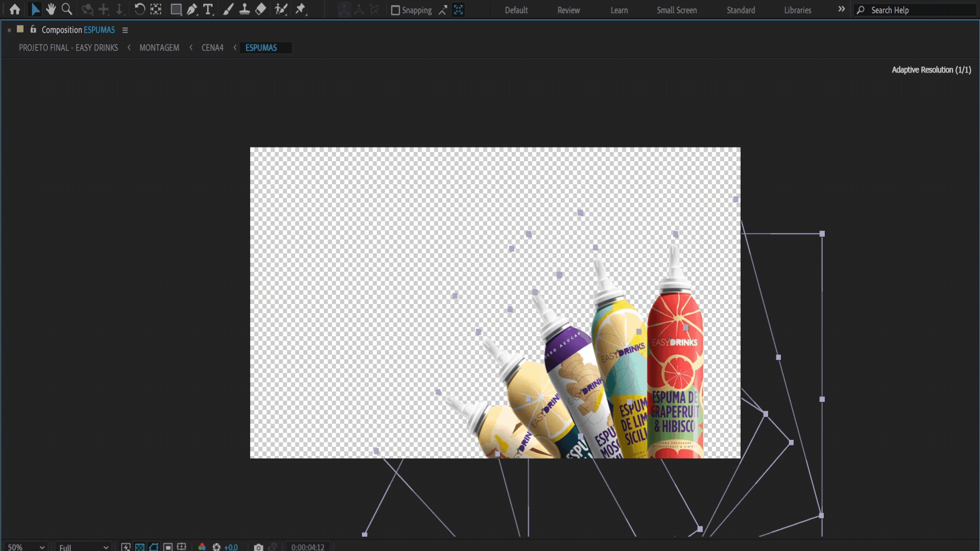Open show channel color management icon
This screenshot has width=980, height=551.
202,547
